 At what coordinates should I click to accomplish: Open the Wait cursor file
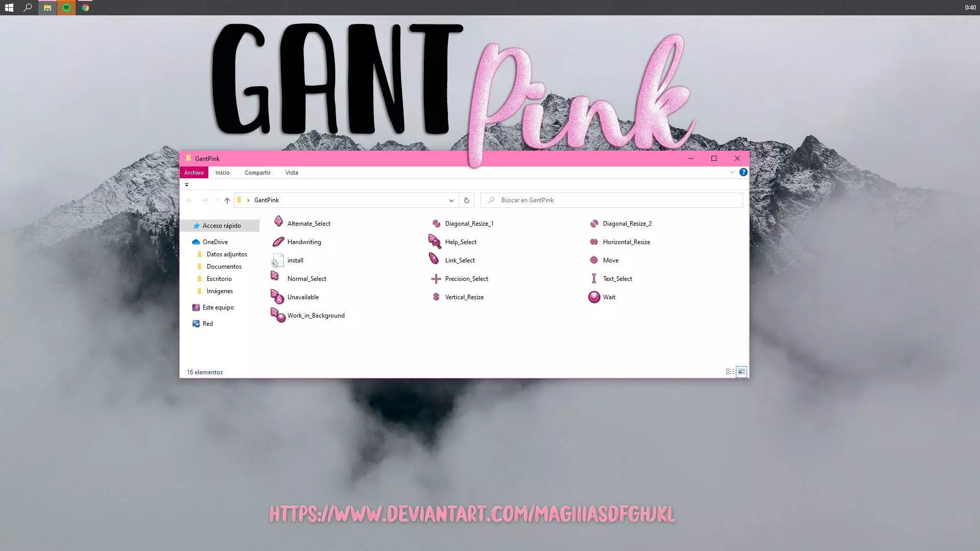click(x=609, y=297)
